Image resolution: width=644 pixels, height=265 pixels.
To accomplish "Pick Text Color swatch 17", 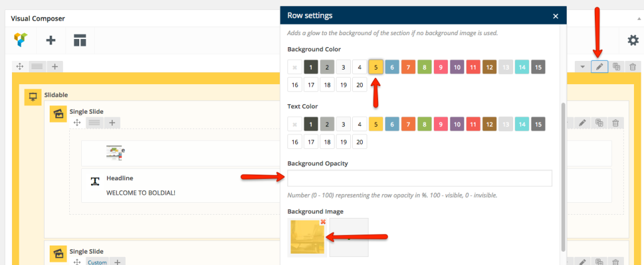I will coord(311,142).
